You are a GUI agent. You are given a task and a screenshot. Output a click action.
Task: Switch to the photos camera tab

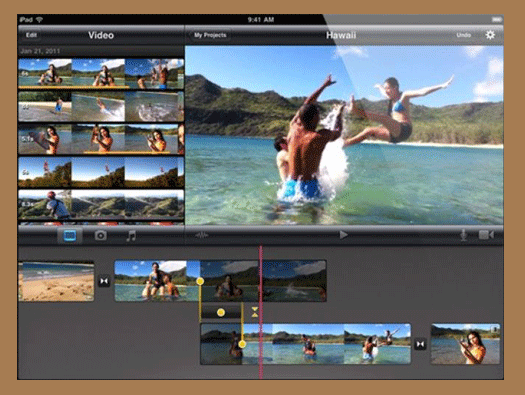100,236
